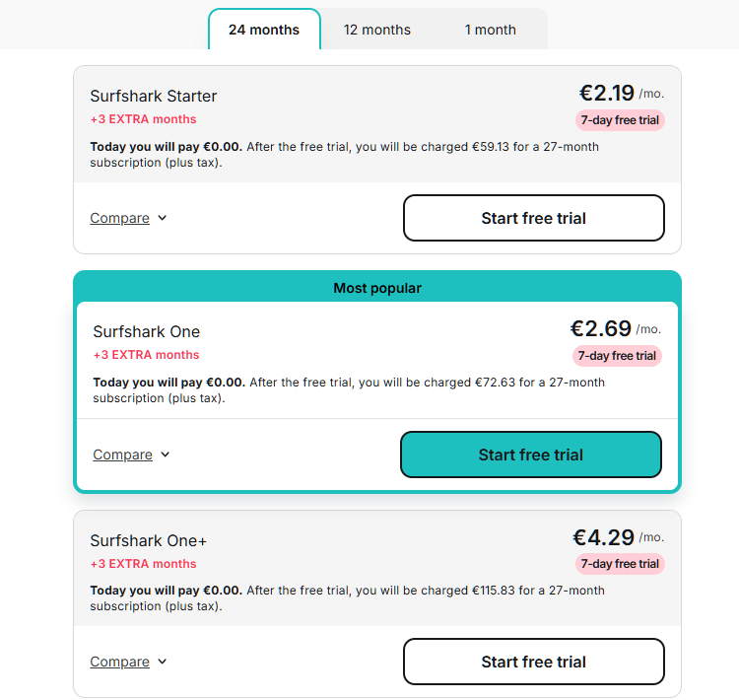Image resolution: width=739 pixels, height=700 pixels.
Task: Click Surfshark One's 7-day free trial badge
Action: click(x=617, y=356)
